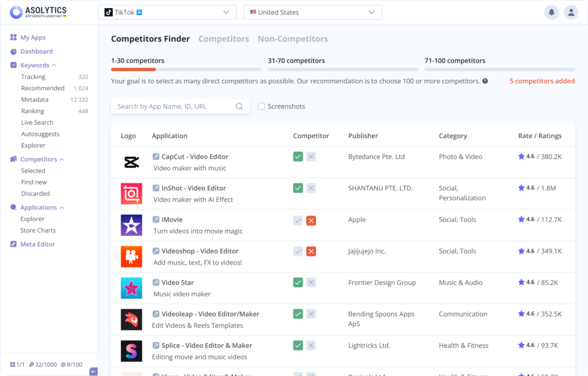Toggle CapCut green competitor checkmark
Viewport: 588px width, 376px height.
(x=298, y=156)
